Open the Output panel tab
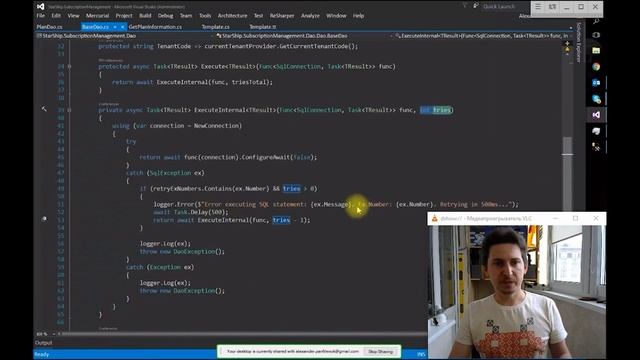640x360 pixels. point(43,343)
